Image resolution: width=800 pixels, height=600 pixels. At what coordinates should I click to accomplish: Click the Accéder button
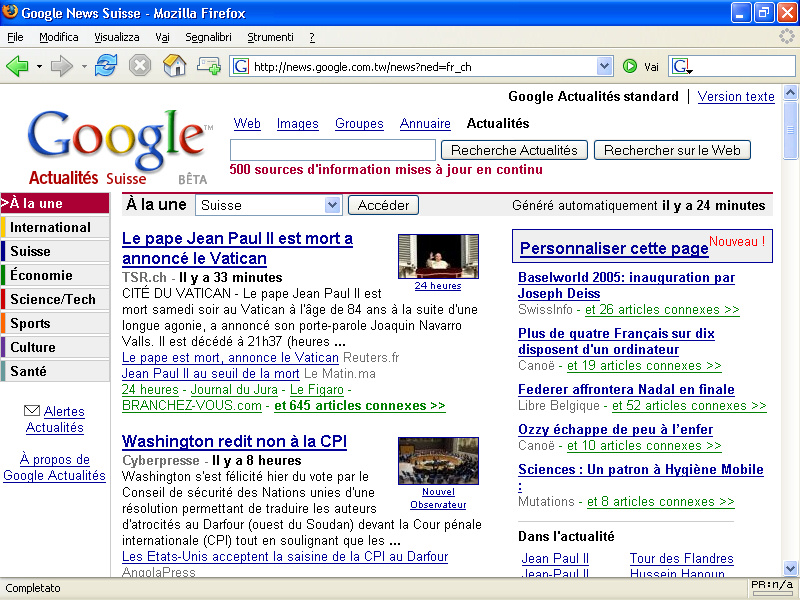click(383, 205)
